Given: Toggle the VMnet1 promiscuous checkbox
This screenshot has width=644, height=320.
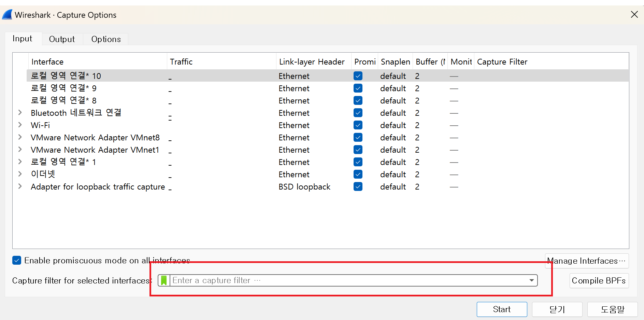Looking at the screenshot, I should [x=358, y=150].
